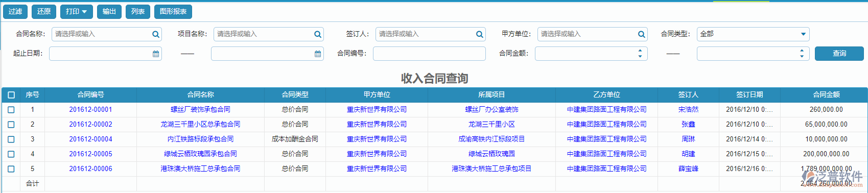The image size is (868, 193).
Task: Click signer link 张鑫
Action: 688,125
